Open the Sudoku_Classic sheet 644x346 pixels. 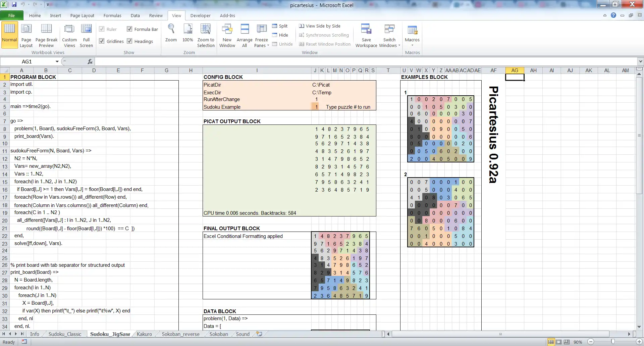65,334
